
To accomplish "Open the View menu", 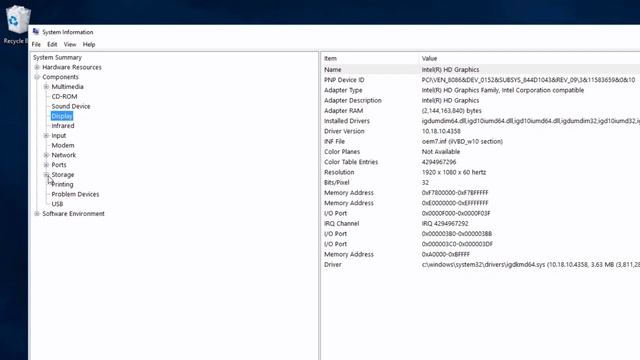I will click(70, 44).
